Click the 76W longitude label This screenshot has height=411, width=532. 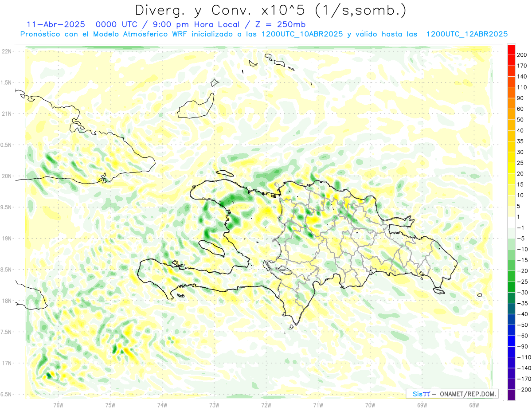click(58, 405)
